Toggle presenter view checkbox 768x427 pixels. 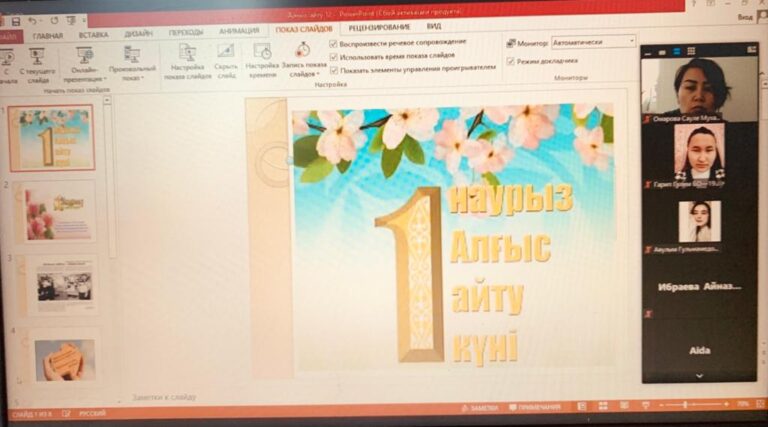click(511, 61)
